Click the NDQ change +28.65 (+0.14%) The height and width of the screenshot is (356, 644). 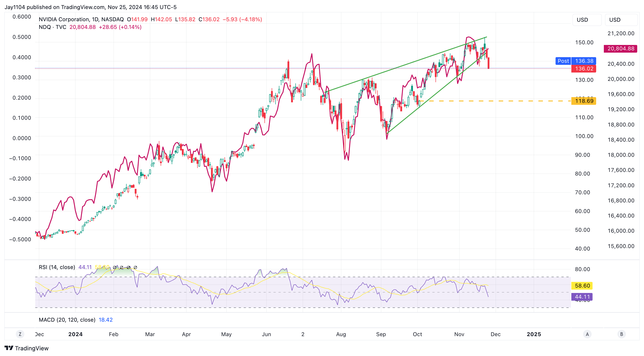click(120, 27)
